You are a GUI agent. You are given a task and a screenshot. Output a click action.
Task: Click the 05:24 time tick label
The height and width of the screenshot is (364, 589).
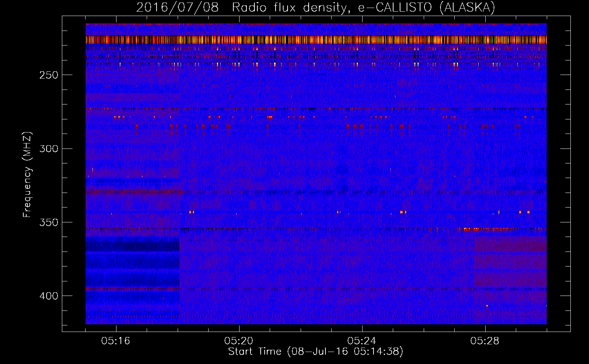(x=362, y=341)
